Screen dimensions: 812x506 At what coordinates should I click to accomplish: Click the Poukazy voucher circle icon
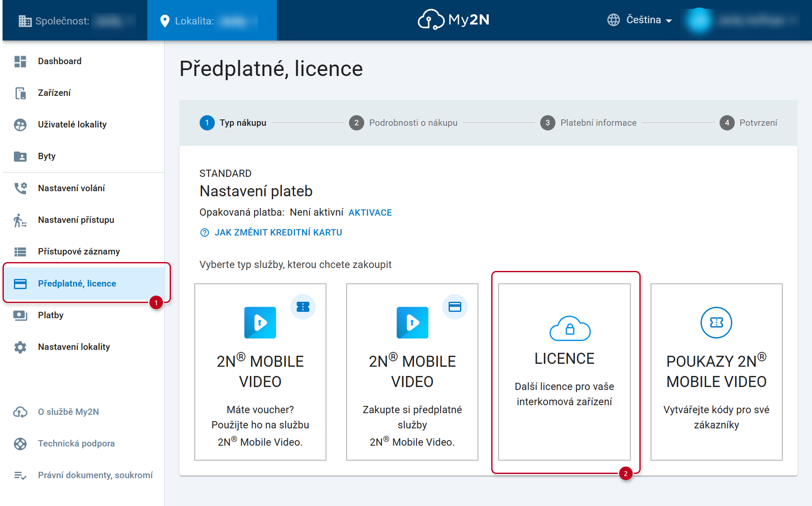[716, 322]
